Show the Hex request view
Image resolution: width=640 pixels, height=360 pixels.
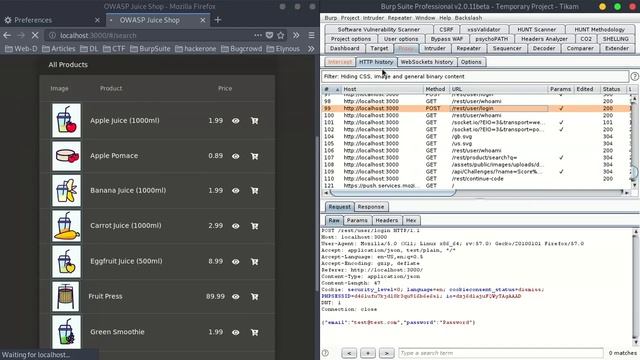point(411,220)
